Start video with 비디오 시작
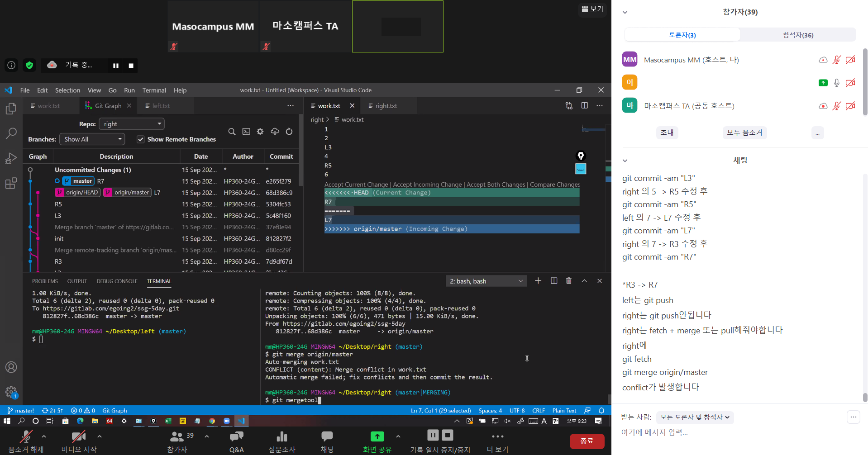868x455 pixels. tap(79, 441)
